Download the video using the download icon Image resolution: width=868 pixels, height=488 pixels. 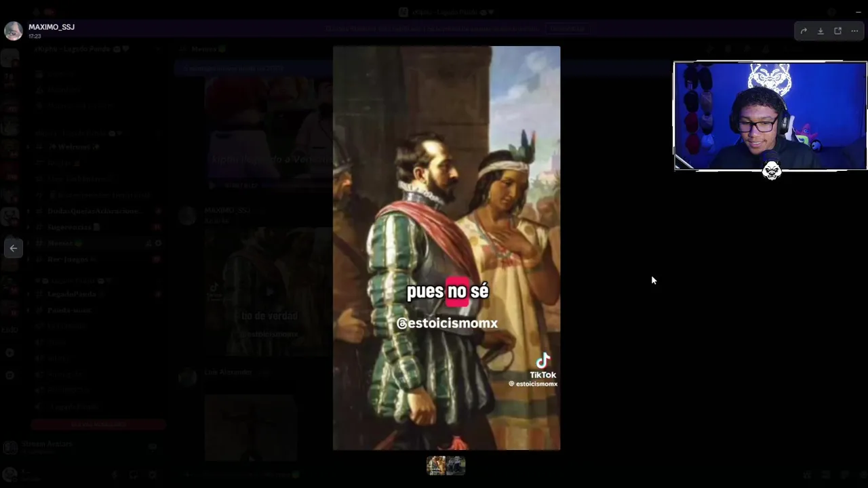point(821,31)
